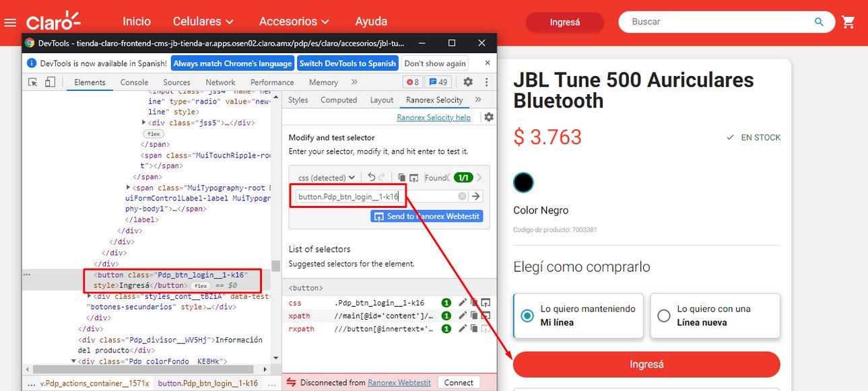
Task: Clear the selector input field
Action: [462, 197]
